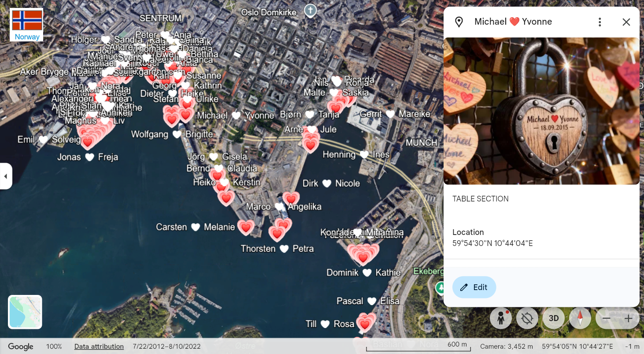Click the compass north indicator
This screenshot has width=644, height=354.
click(580, 318)
